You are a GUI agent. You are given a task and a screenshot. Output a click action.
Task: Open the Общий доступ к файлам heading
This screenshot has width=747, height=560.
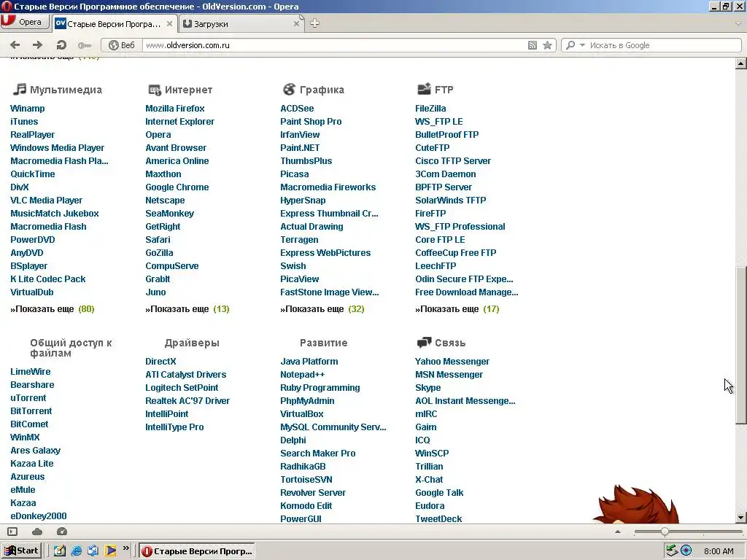pos(71,348)
